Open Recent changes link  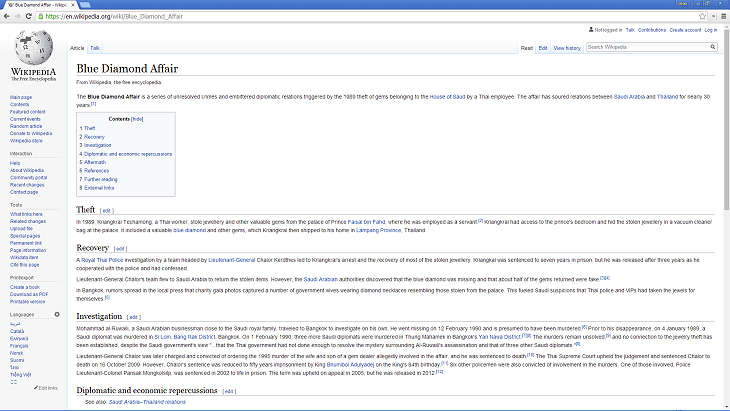coord(27,185)
